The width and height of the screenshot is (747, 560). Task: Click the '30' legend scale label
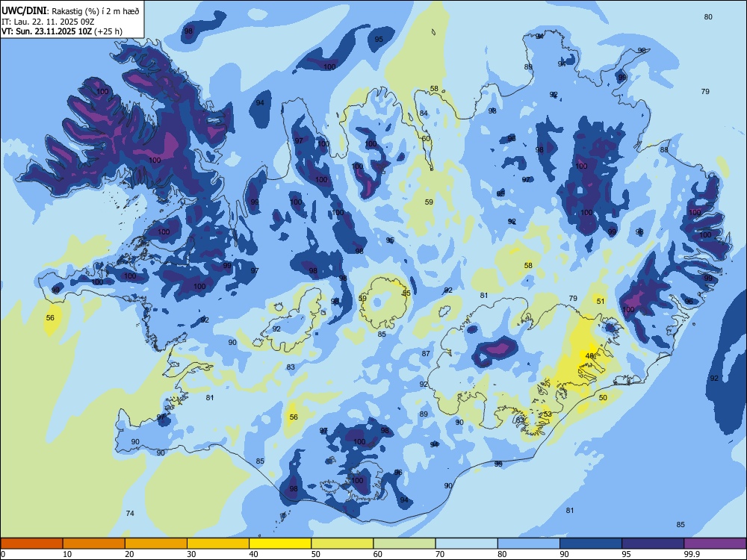coord(191,554)
